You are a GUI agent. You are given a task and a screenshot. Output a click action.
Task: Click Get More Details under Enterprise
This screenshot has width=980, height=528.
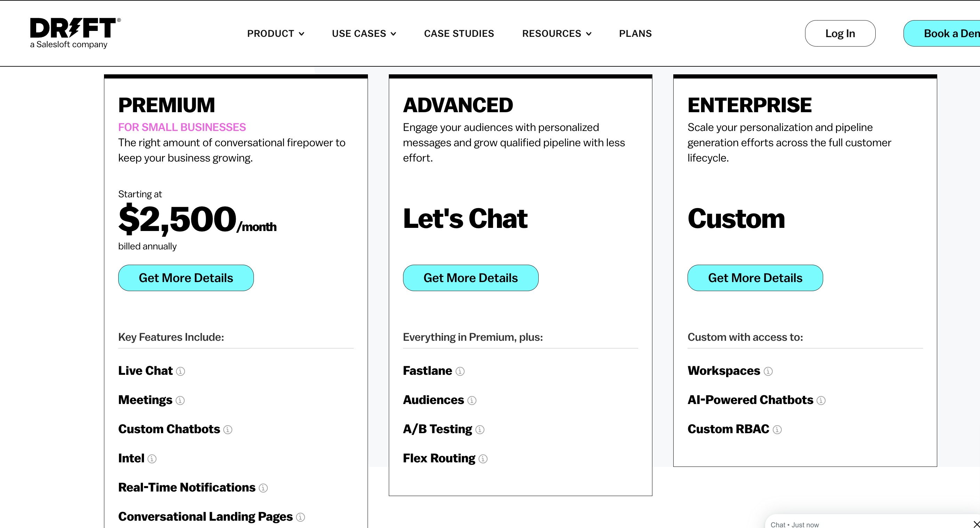(x=755, y=278)
